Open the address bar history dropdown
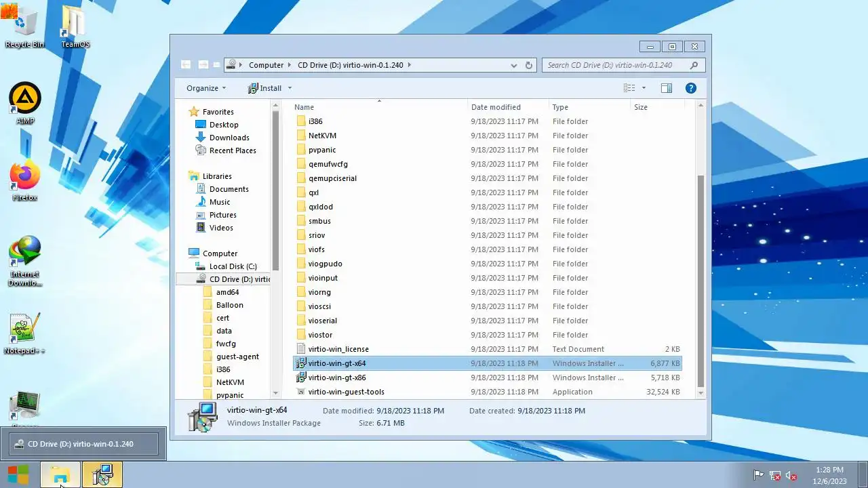Screen dimensions: 868x488 (513, 65)
